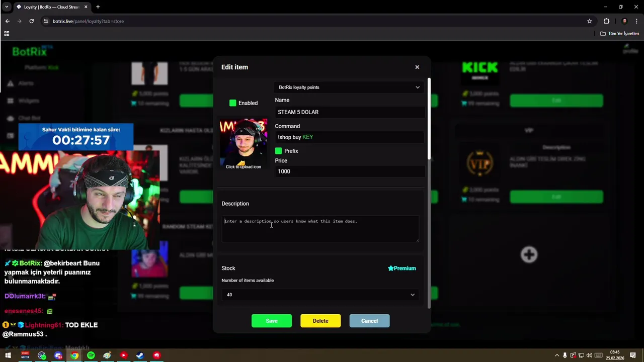This screenshot has width=644, height=362.
Task: Click the Price field showing 1000
Action: [350, 171]
